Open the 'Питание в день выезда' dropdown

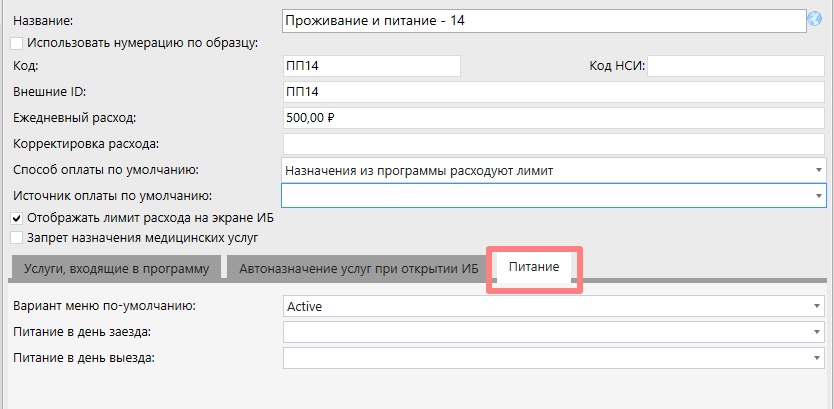pos(818,357)
